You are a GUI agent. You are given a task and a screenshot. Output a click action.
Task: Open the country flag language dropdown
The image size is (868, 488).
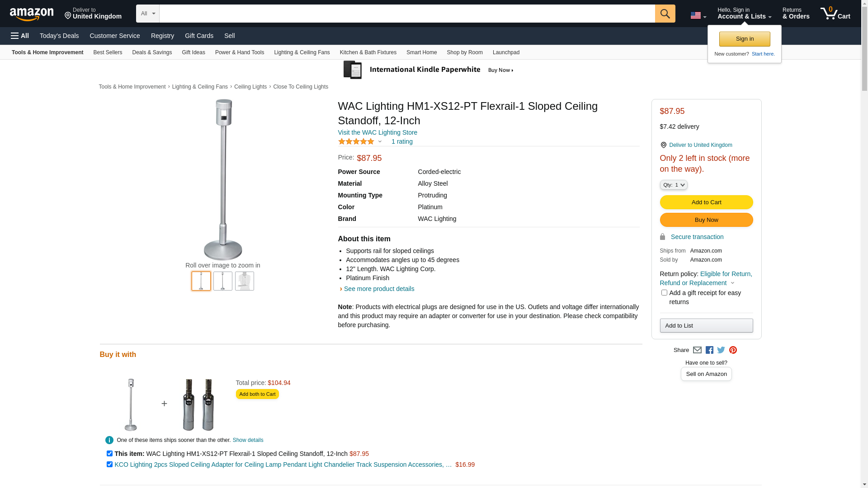coord(698,16)
